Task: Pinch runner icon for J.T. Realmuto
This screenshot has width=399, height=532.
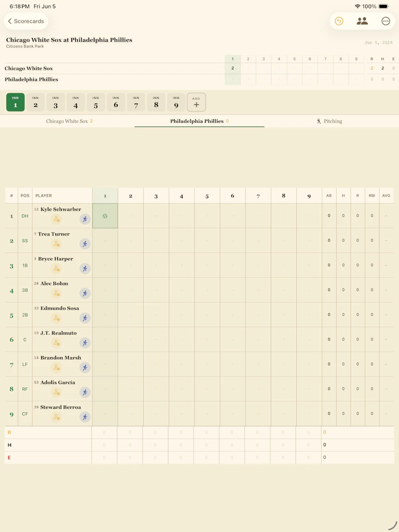Action: 85,343
